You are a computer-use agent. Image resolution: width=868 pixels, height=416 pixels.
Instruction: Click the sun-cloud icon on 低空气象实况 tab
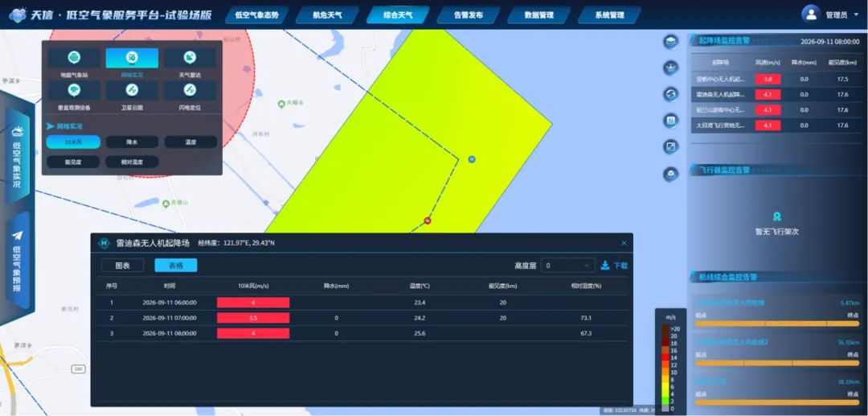pyautogui.click(x=18, y=131)
